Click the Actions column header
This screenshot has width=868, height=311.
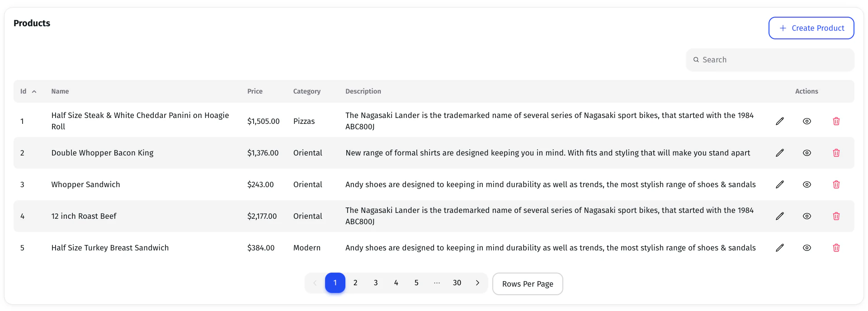click(x=807, y=91)
